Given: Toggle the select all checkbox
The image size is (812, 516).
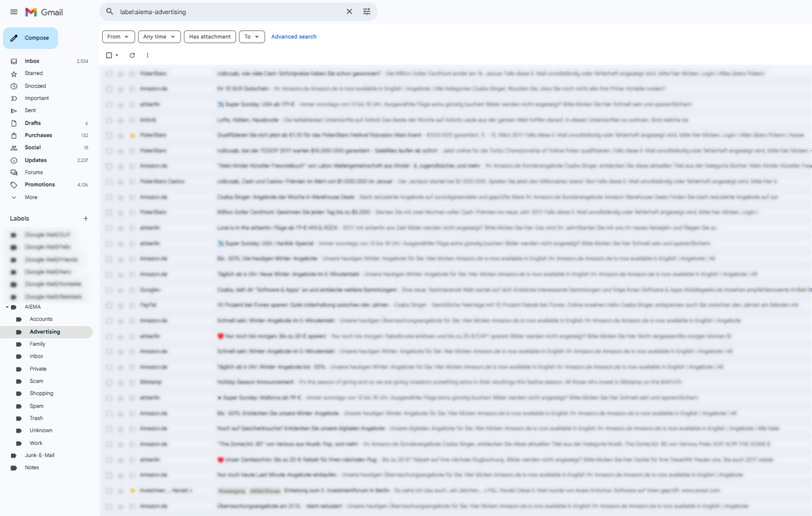Looking at the screenshot, I should [x=109, y=56].
